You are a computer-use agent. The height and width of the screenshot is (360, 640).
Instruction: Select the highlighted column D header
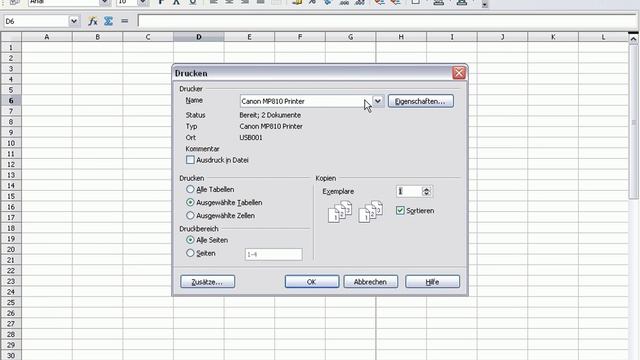pos(199,37)
